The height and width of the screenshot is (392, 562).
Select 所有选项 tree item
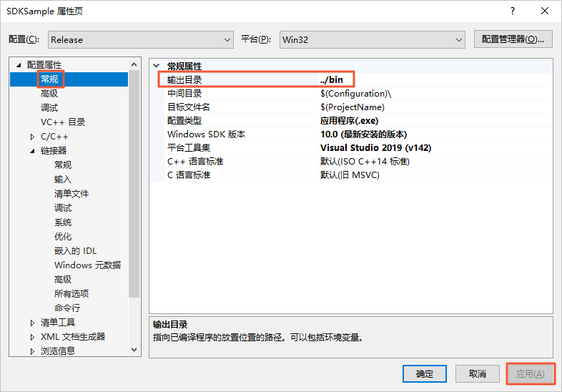click(x=72, y=294)
